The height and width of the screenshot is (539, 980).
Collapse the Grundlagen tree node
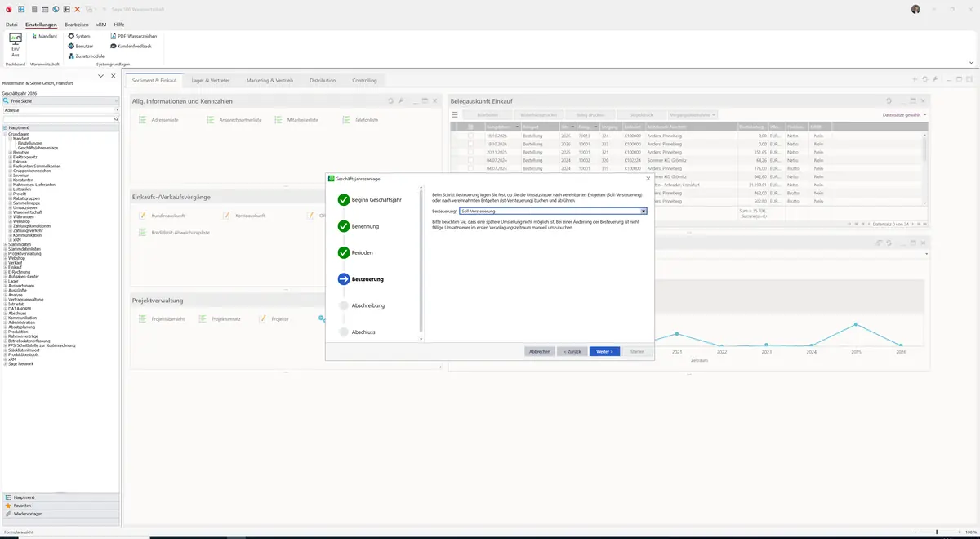pyautogui.click(x=5, y=134)
